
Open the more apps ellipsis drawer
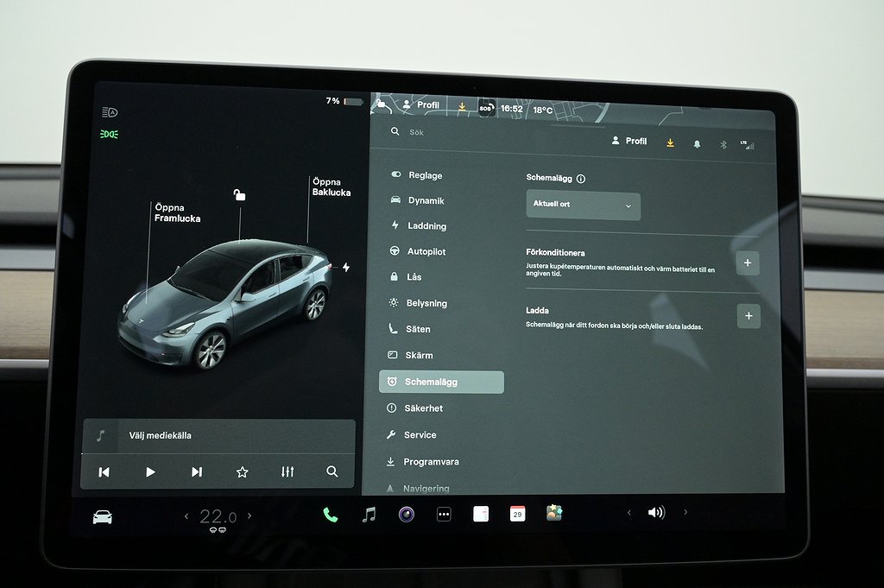click(x=444, y=515)
